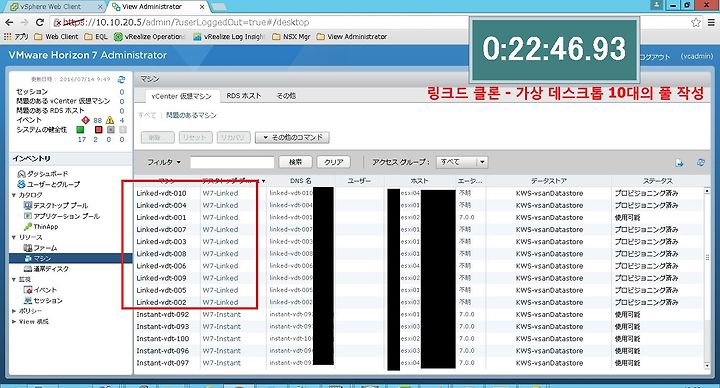Image resolution: width=720 pixels, height=388 pixels.
Task: Open the vRealize Operations bookmark
Action: coord(149,36)
